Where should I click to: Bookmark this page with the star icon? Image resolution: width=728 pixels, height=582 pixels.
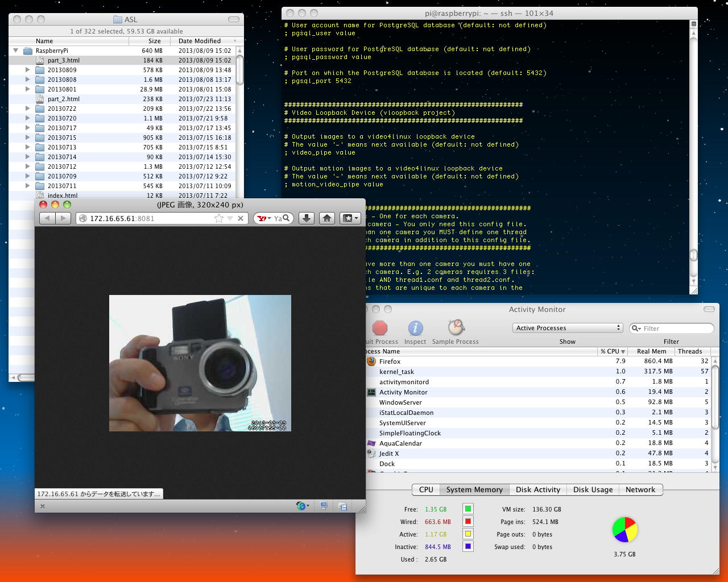tap(219, 218)
